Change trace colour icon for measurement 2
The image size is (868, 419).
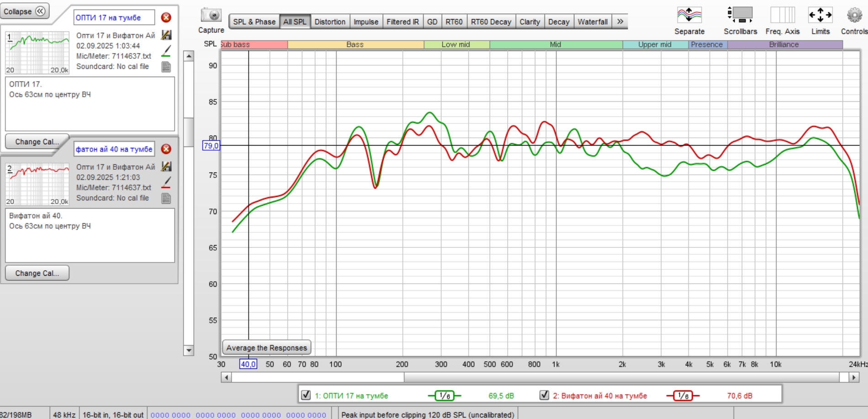(x=166, y=183)
